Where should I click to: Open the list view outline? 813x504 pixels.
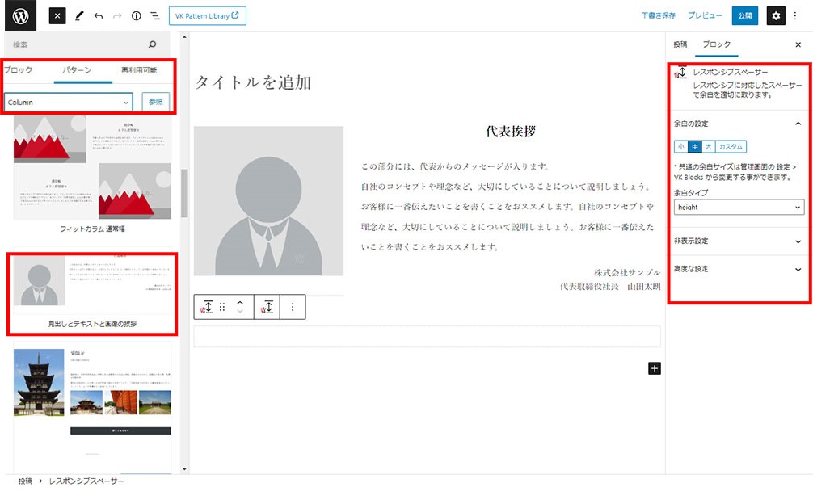[x=154, y=16]
